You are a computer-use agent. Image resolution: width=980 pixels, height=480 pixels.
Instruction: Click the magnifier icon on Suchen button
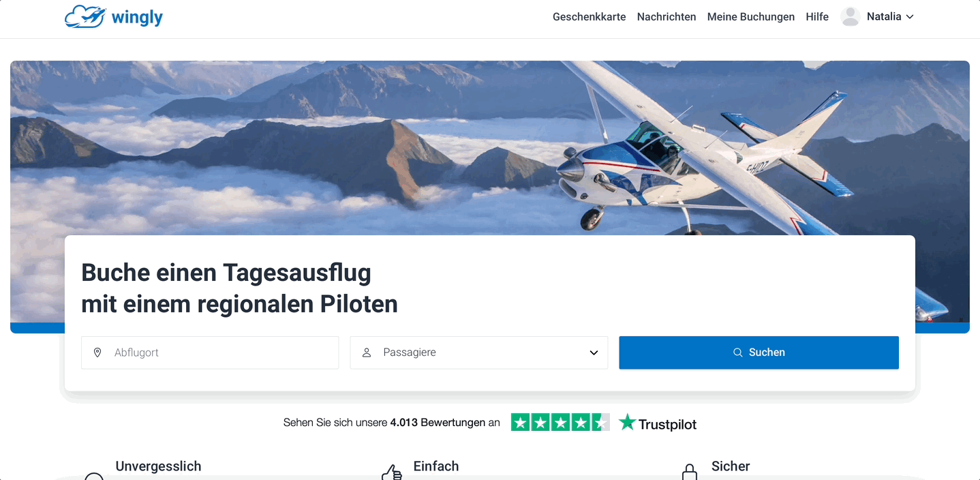(x=737, y=352)
